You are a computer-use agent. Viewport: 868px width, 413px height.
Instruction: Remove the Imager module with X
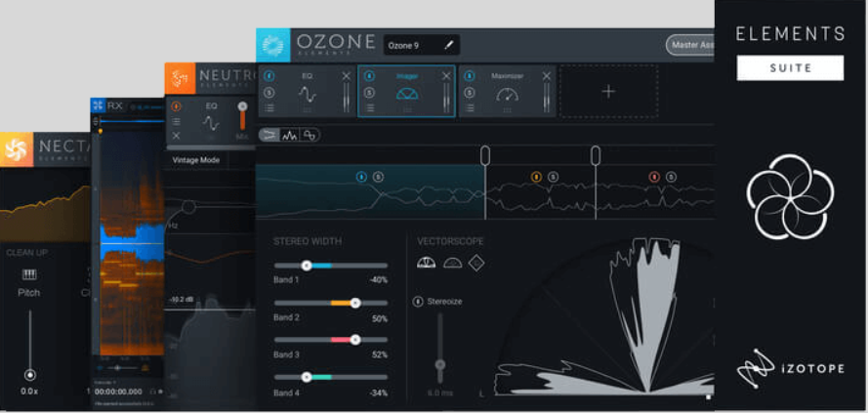[x=447, y=76]
